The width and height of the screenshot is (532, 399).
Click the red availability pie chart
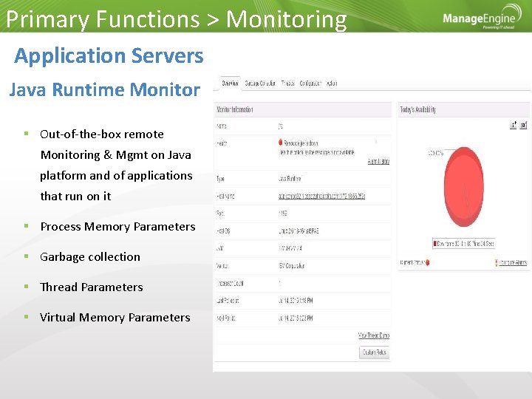click(464, 187)
